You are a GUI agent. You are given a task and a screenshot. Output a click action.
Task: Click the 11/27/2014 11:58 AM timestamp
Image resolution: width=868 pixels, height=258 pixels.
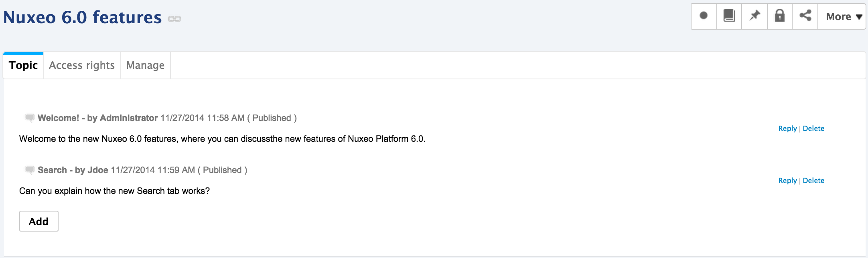point(202,118)
